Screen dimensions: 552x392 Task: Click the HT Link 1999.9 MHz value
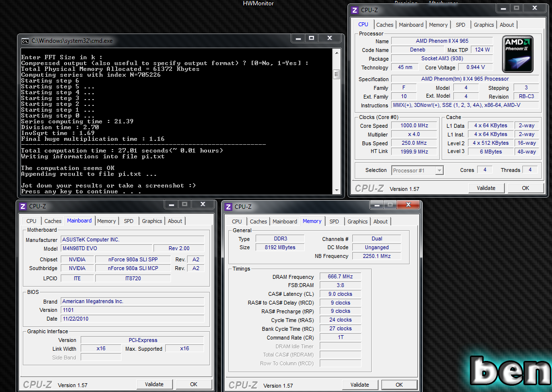pos(414,151)
